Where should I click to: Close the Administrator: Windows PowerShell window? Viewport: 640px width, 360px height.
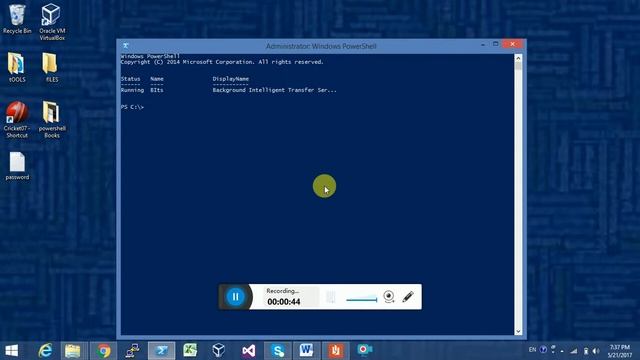point(513,44)
